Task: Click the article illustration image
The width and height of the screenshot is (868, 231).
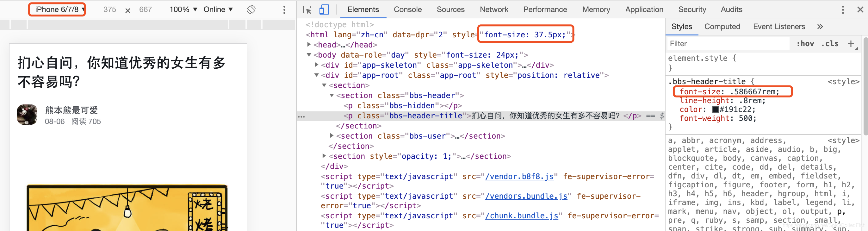Action: tap(127, 207)
